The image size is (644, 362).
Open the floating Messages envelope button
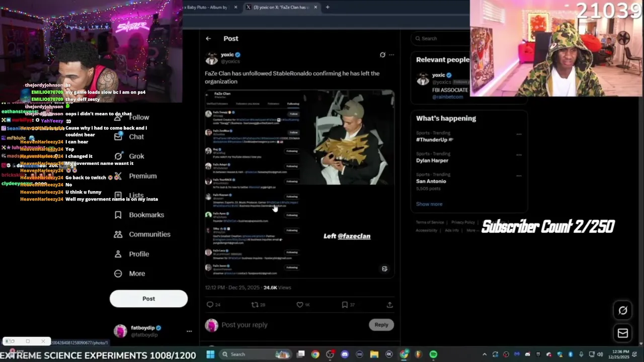click(x=623, y=333)
